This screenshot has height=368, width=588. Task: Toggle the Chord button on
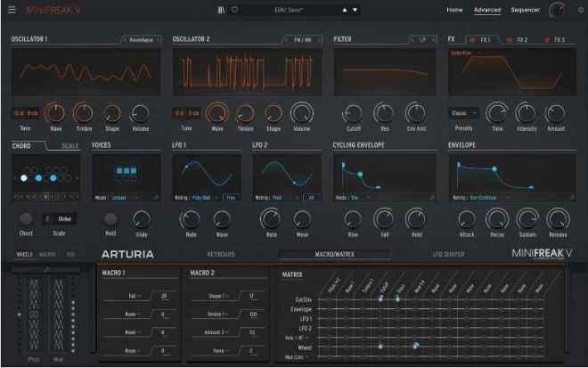point(26,218)
